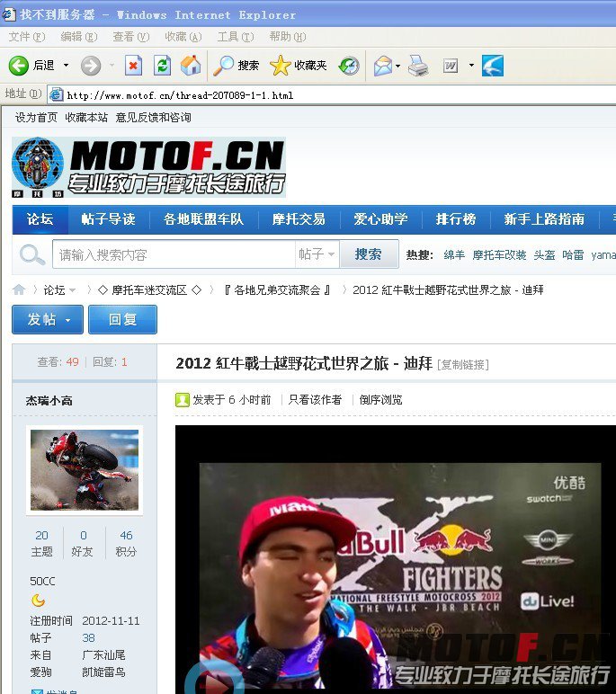Open the Back button history dropdown arrow

point(66,66)
